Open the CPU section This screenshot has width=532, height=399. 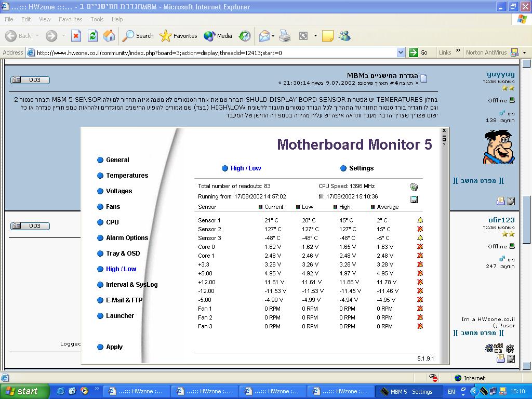click(x=108, y=222)
